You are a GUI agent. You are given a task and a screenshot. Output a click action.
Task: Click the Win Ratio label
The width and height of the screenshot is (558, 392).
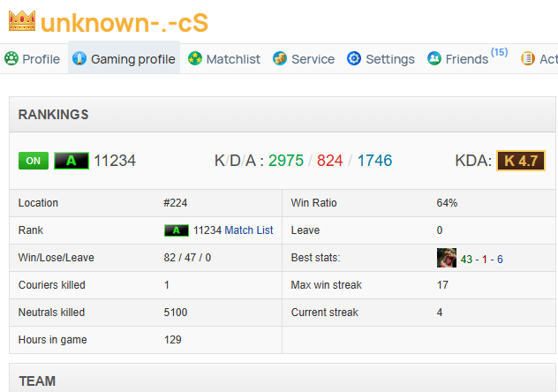pyautogui.click(x=314, y=203)
